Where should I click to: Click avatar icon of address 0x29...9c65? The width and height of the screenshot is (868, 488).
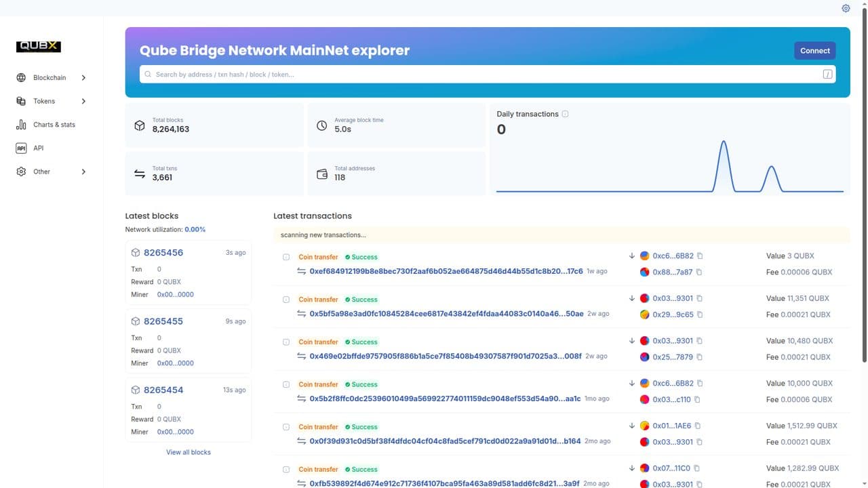(x=645, y=314)
